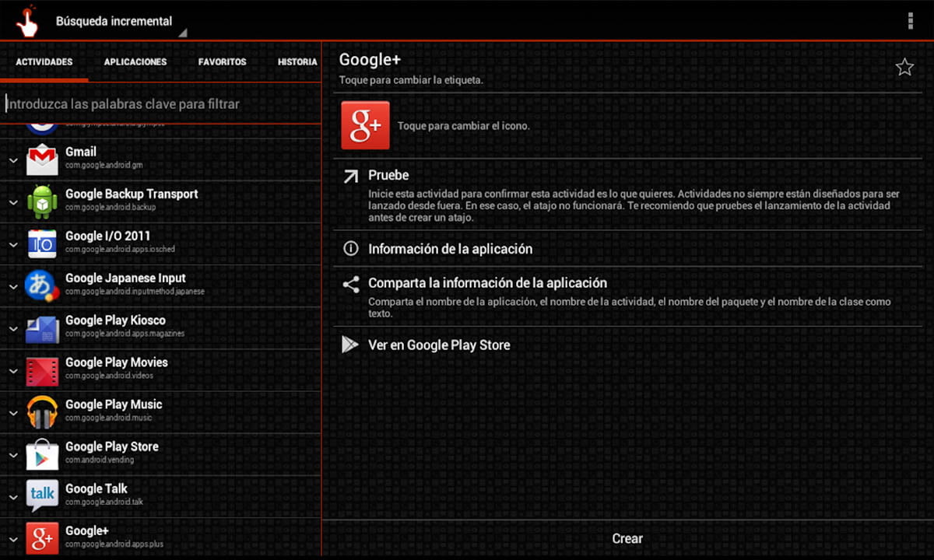This screenshot has width=934, height=560.
Task: Select the Google Play Kiosco icon
Action: click(42, 328)
